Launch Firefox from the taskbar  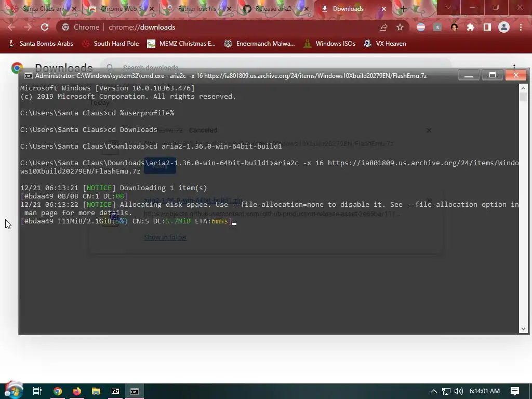[77, 391]
